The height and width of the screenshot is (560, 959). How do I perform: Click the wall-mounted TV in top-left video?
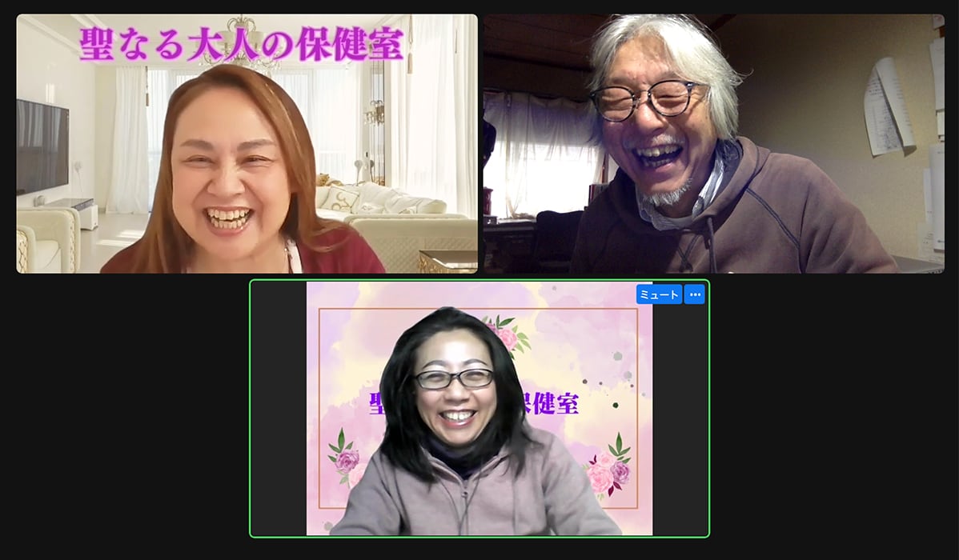pyautogui.click(x=42, y=146)
